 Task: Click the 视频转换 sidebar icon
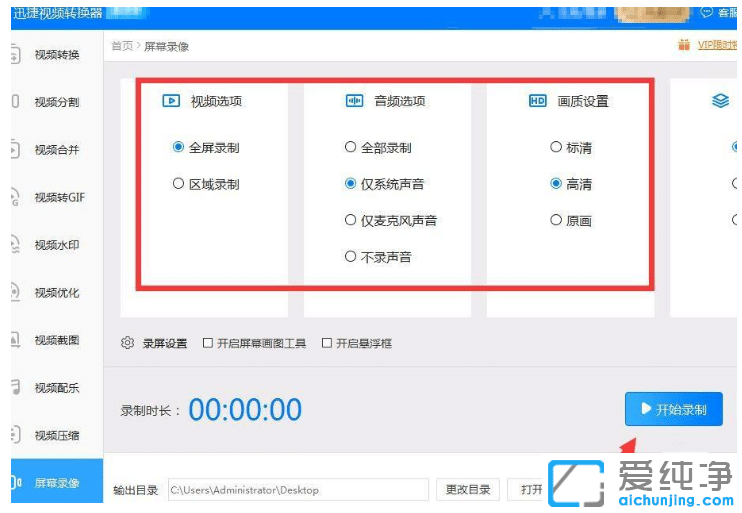tap(15, 54)
